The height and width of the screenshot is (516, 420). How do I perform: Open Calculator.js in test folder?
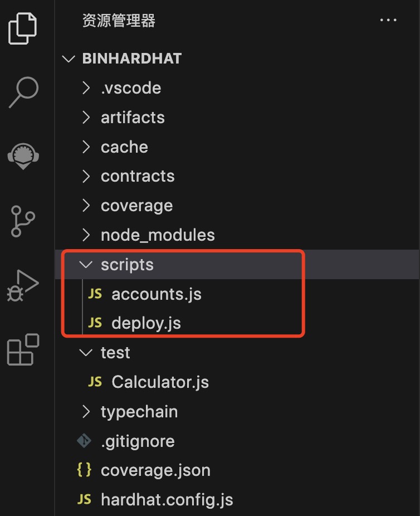coord(160,382)
